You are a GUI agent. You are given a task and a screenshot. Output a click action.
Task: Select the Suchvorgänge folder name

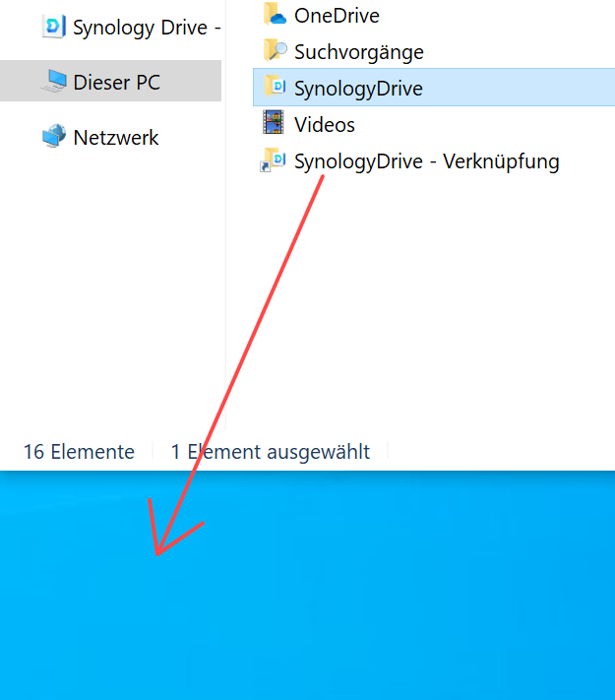pyautogui.click(x=359, y=52)
